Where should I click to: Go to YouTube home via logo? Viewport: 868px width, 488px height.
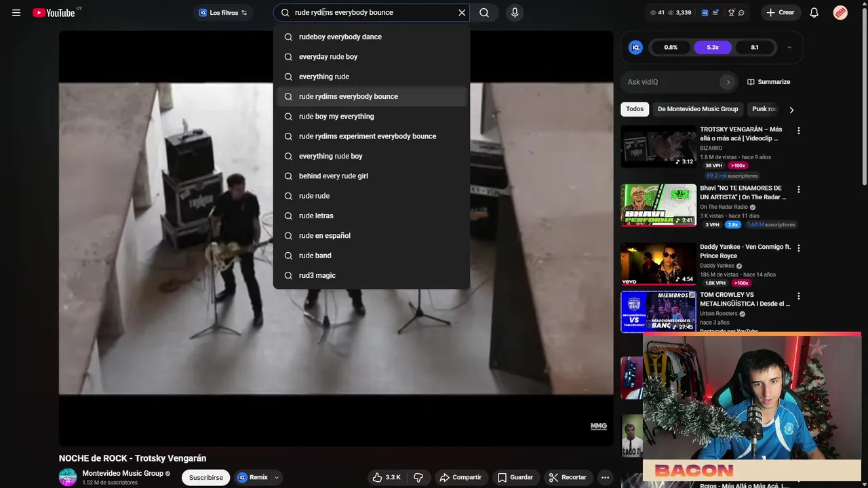54,13
